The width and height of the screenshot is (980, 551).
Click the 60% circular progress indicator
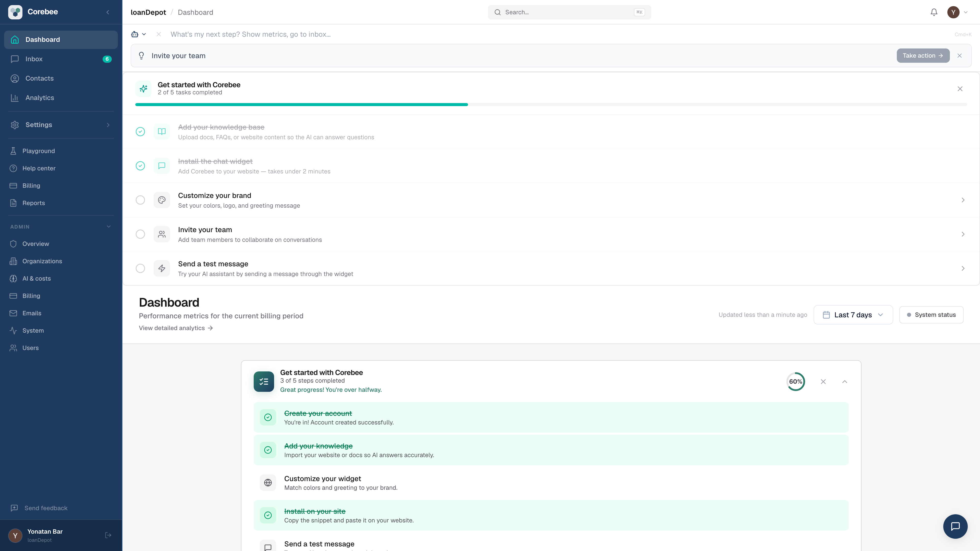pyautogui.click(x=795, y=381)
